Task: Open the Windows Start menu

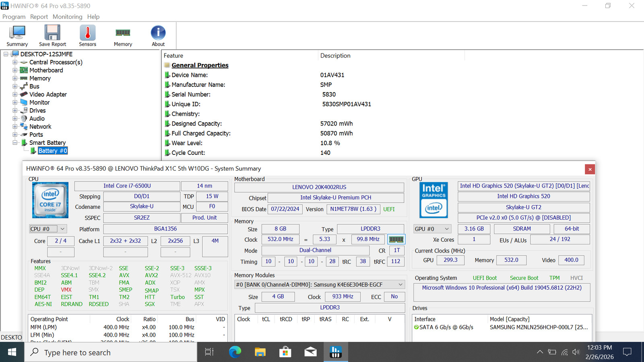Action: pos(12,352)
